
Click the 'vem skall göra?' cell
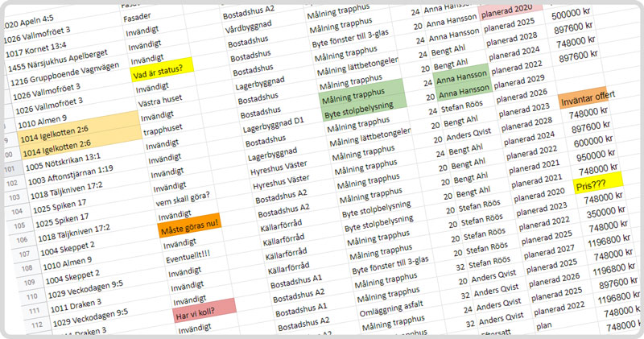click(x=183, y=199)
